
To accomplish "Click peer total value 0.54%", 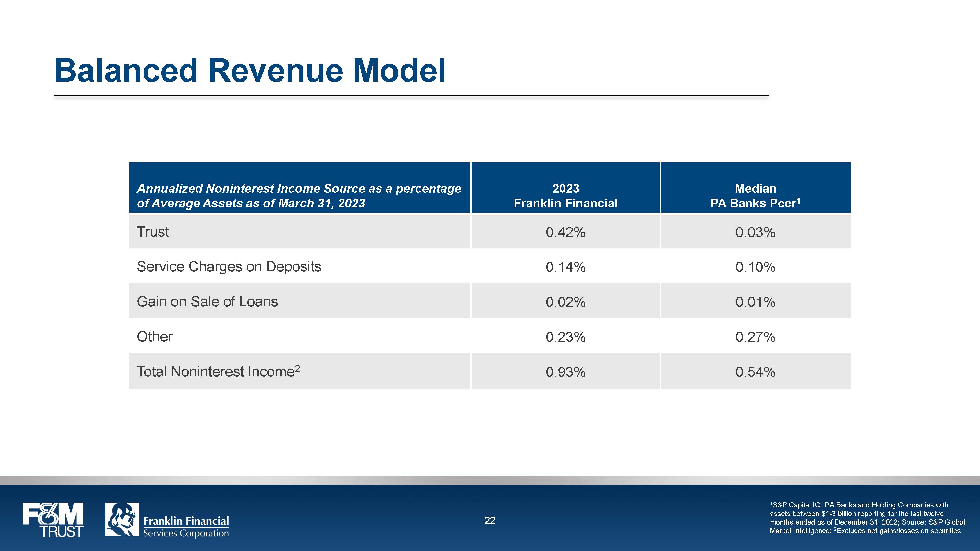I will pyautogui.click(x=755, y=372).
